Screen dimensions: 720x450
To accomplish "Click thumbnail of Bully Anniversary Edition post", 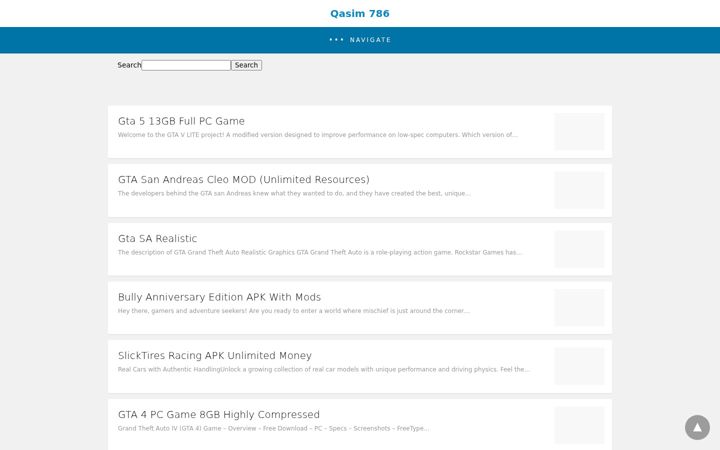I will (579, 308).
